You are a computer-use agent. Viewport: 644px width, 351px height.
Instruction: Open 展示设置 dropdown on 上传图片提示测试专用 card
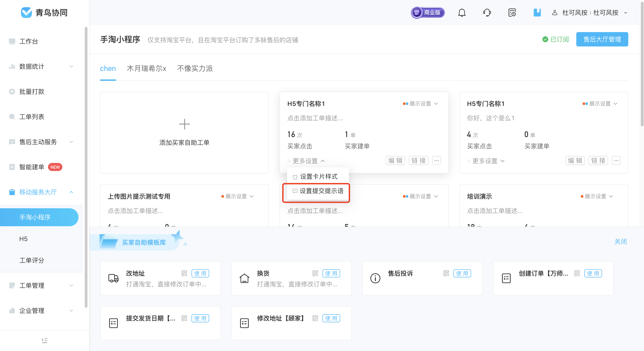click(x=237, y=196)
